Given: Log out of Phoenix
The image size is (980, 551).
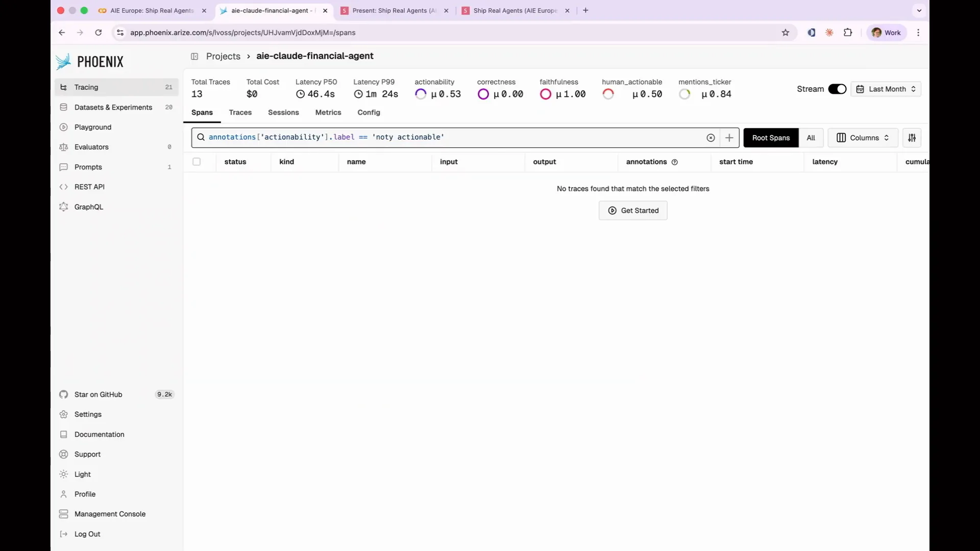Looking at the screenshot, I should click(x=116, y=534).
